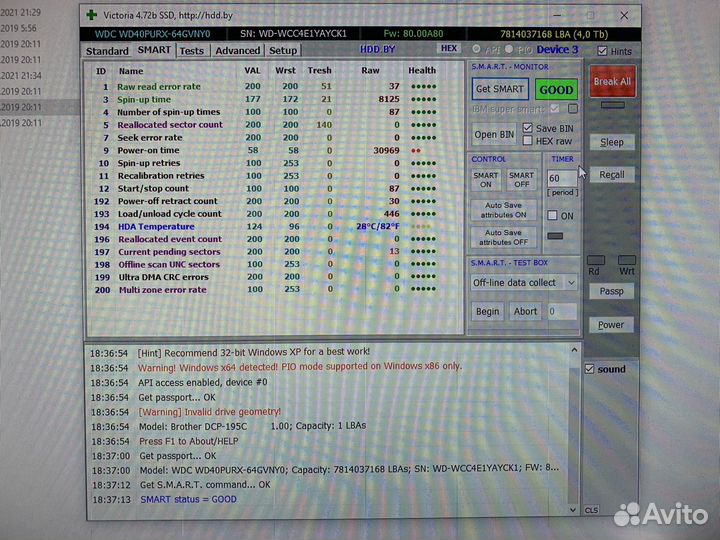This screenshot has width=720, height=540.
Task: Click the CLS clear log button
Action: point(592,509)
